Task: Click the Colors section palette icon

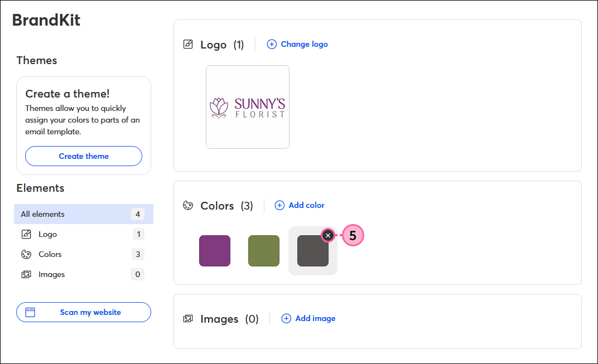Action: click(188, 206)
